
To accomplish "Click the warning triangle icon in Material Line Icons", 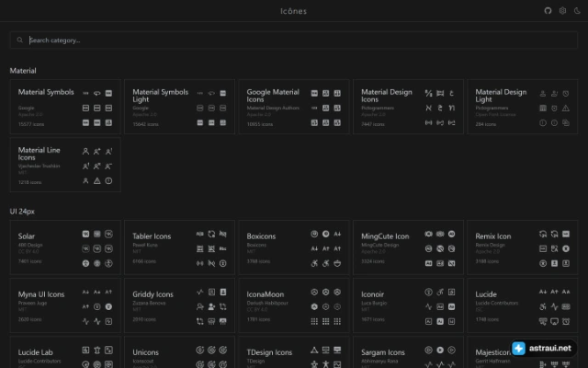I will coord(97,180).
